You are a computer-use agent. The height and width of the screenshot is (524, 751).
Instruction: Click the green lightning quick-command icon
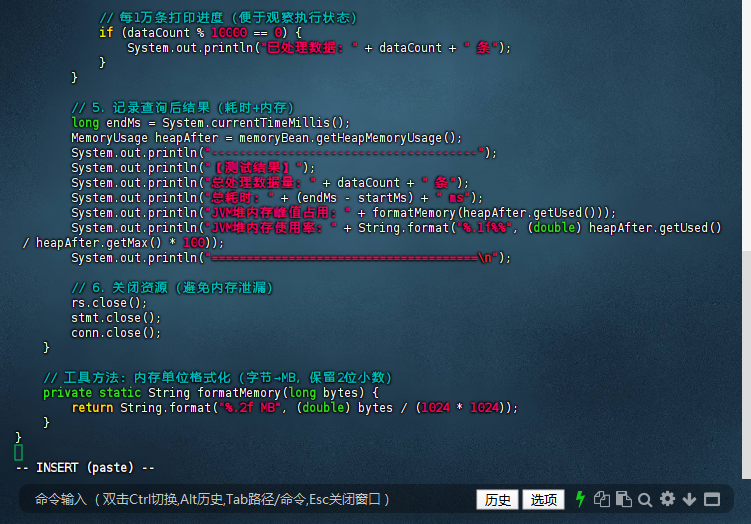(x=580, y=499)
